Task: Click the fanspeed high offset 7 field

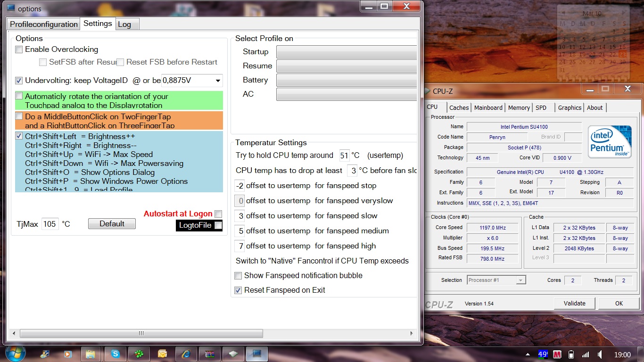Action: pyautogui.click(x=240, y=246)
